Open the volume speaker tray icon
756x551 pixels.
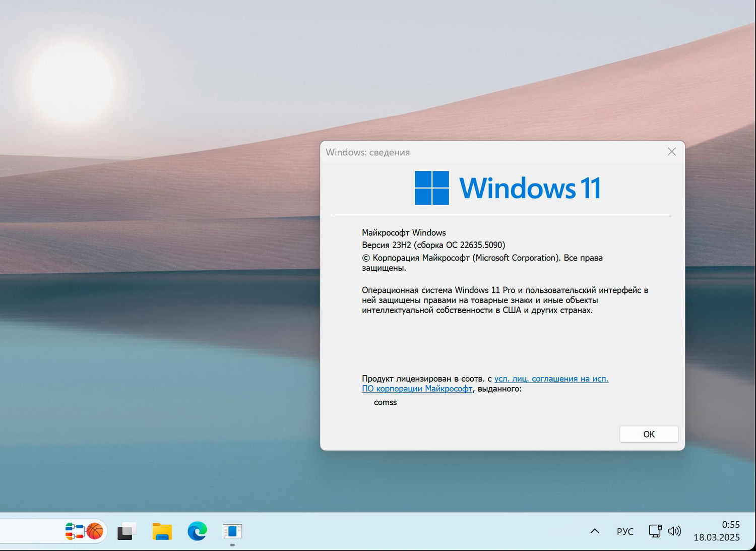674,531
